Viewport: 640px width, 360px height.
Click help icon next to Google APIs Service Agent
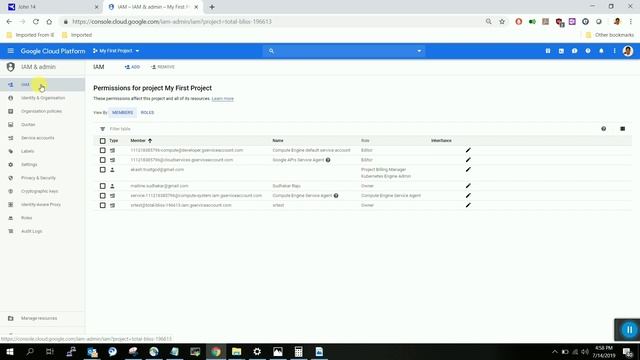click(328, 160)
